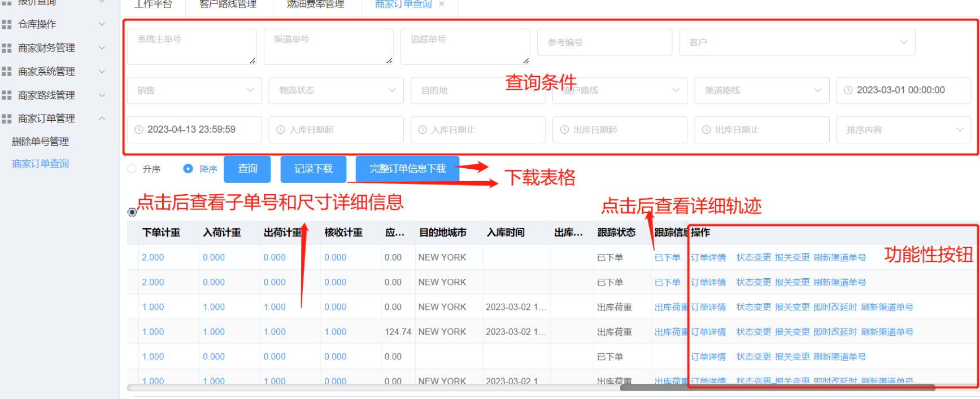The image size is (980, 399).
Task: Collapse the 商家订单管理 menu
Action: [102, 119]
